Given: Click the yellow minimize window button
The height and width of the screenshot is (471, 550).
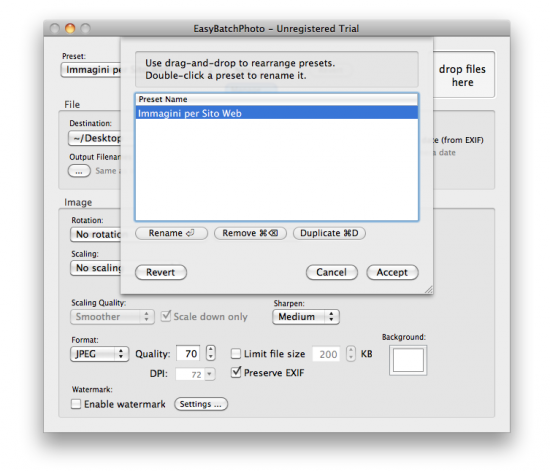Looking at the screenshot, I should click(70, 28).
